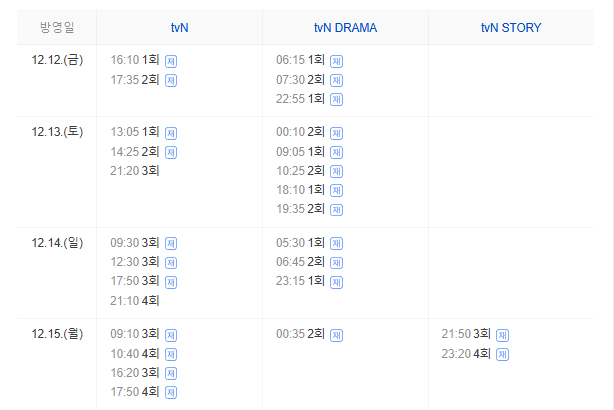Open the tvN DRAMA channel header link
The image size is (614, 410).
point(345,28)
